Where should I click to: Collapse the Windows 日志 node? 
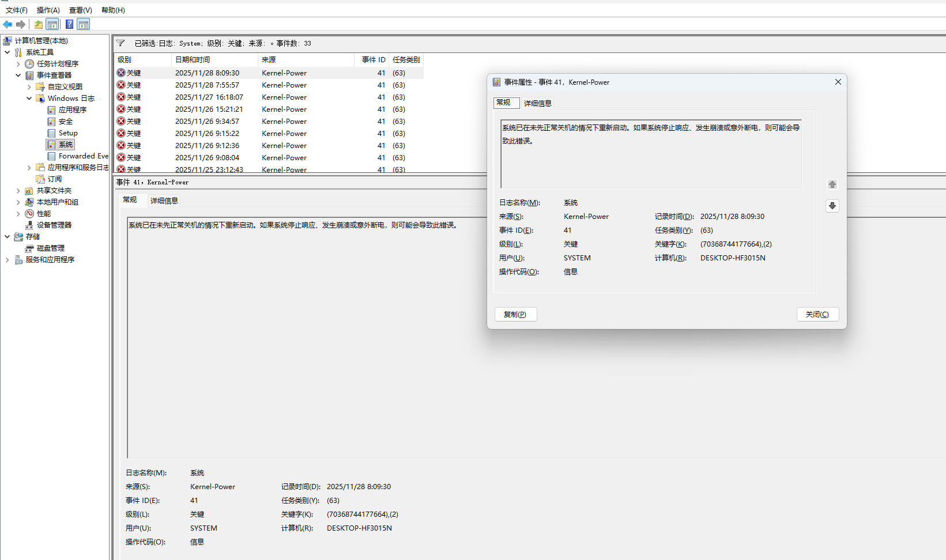(29, 99)
